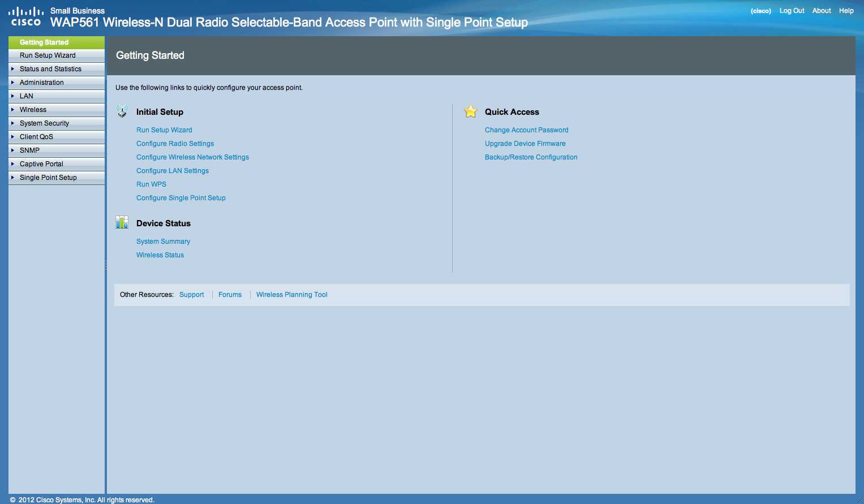Click the Run WPS link
The height and width of the screenshot is (504, 864).
pos(151,184)
